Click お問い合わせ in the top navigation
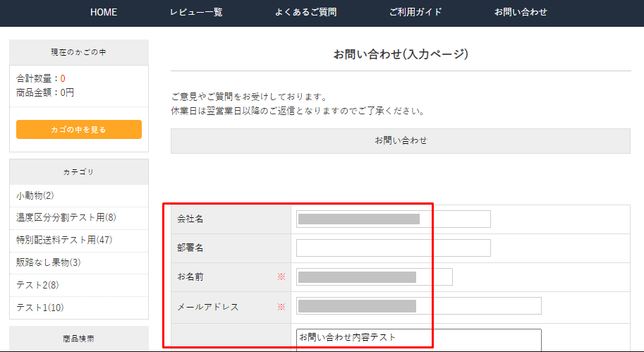The image size is (644, 352). pos(521,12)
